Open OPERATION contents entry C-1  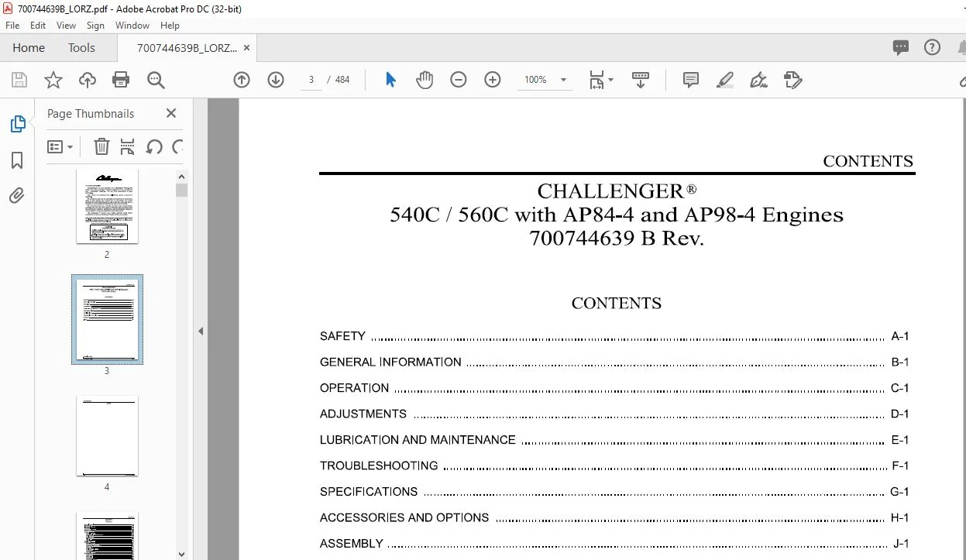pyautogui.click(x=614, y=388)
